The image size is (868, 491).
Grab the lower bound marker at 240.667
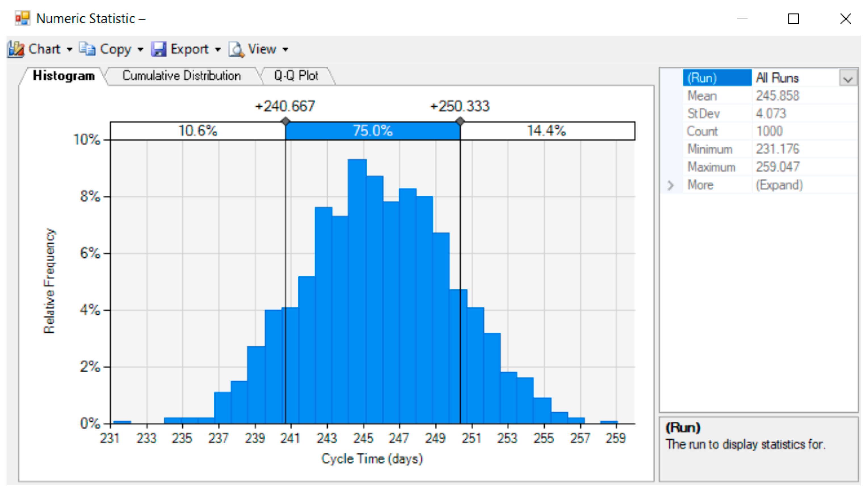(x=286, y=121)
